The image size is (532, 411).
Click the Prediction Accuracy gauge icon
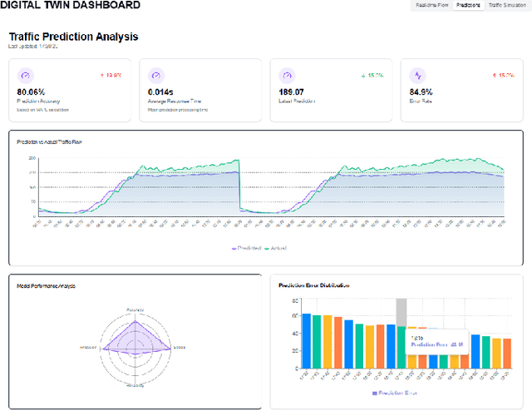pos(25,76)
